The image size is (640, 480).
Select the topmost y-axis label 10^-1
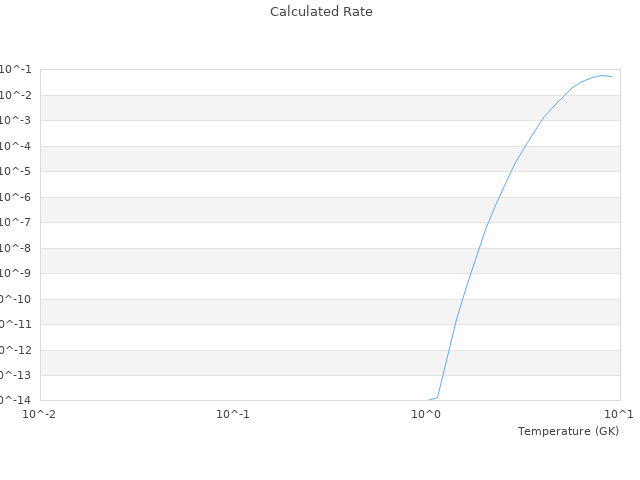point(15,70)
